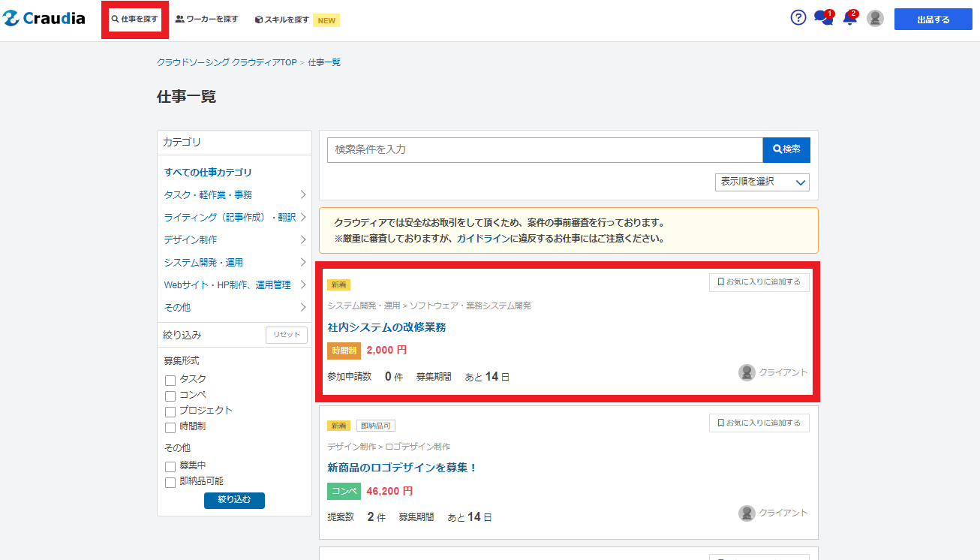Open the ワーカーを探す menu

point(206,20)
